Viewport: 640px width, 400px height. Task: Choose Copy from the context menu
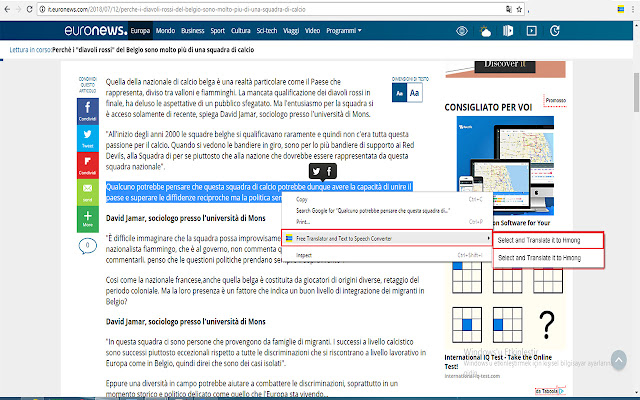pyautogui.click(x=302, y=199)
